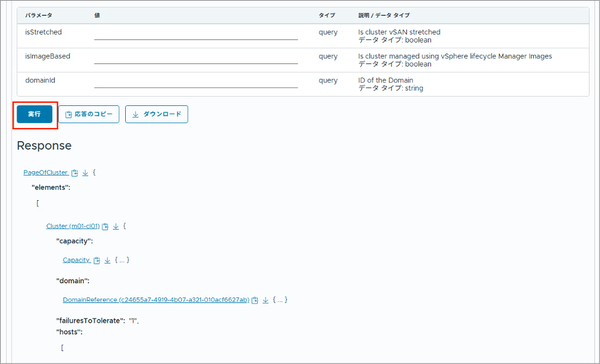Viewport: 600px width, 364px height.
Task: Copy PageOfCluster response via clipboard icon
Action: [75, 173]
